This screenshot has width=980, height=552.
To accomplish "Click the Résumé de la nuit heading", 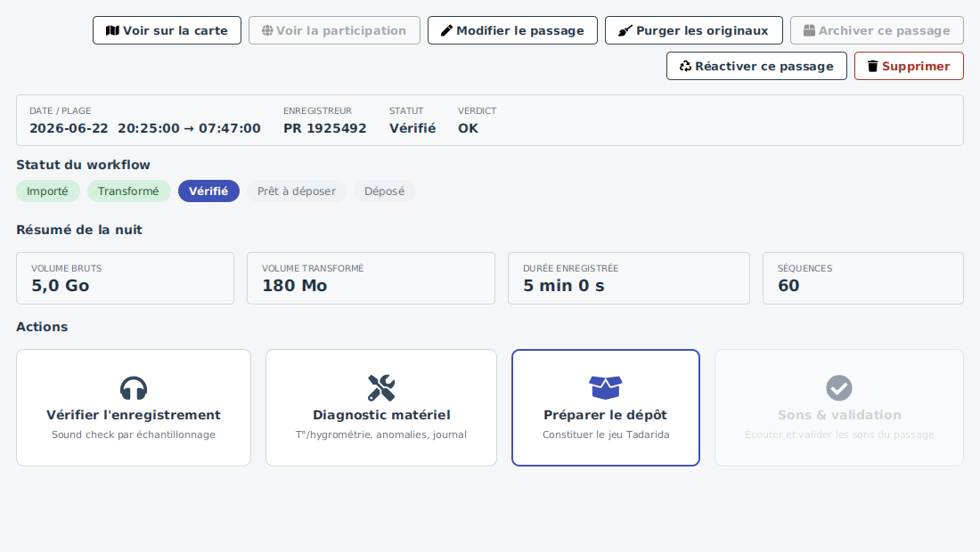I will pyautogui.click(x=79, y=230).
